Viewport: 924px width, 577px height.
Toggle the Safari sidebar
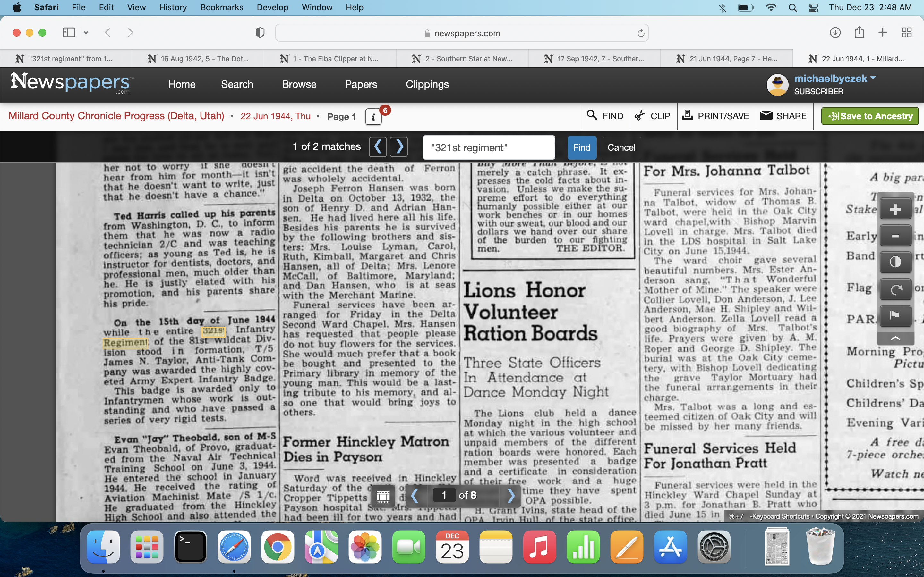[69, 33]
